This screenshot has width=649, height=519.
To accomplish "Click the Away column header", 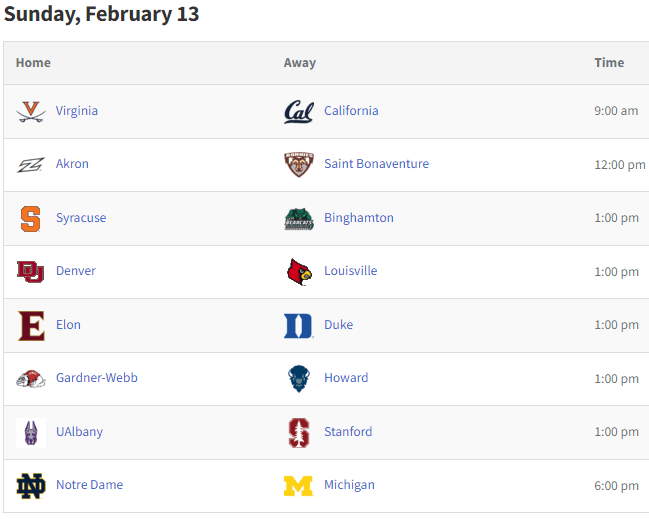I will click(x=300, y=62).
